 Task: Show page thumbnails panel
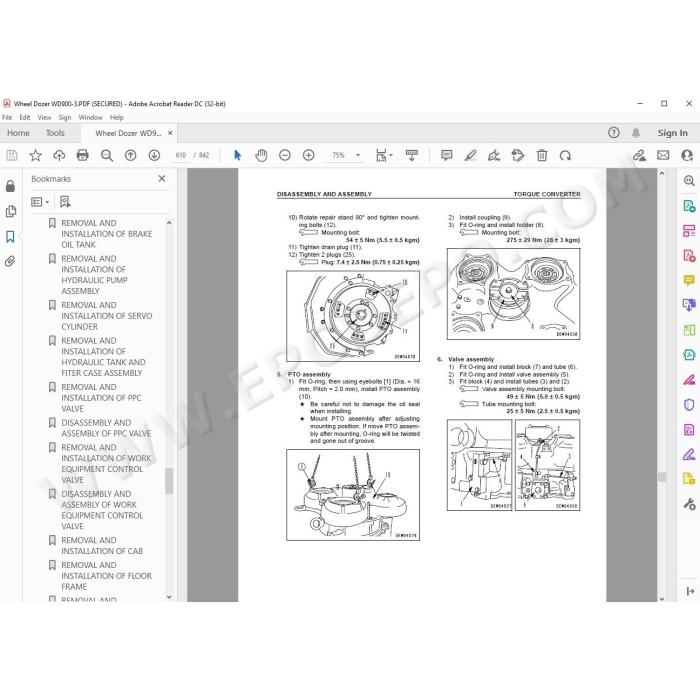[10, 211]
